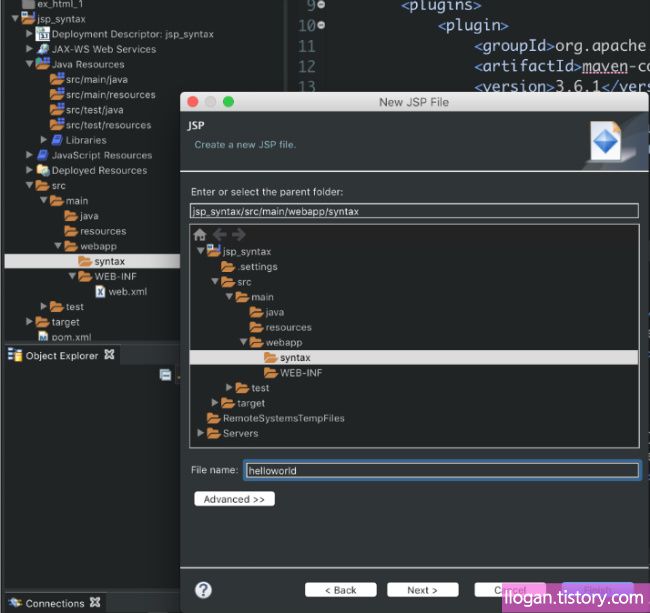This screenshot has width=650, height=613.
Task: Expand Deployment Descriptor node in Project Explorer
Action: (x=29, y=34)
